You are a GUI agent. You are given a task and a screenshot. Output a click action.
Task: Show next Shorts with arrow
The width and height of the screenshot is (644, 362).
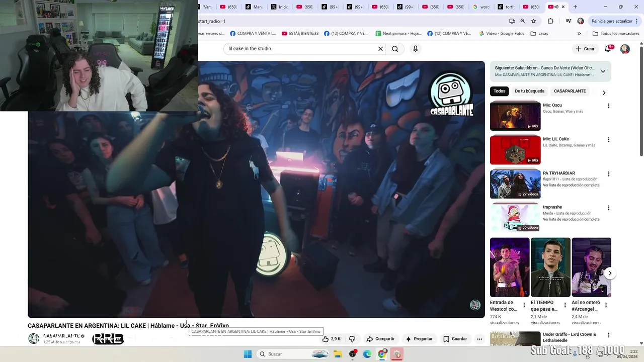coord(610,274)
